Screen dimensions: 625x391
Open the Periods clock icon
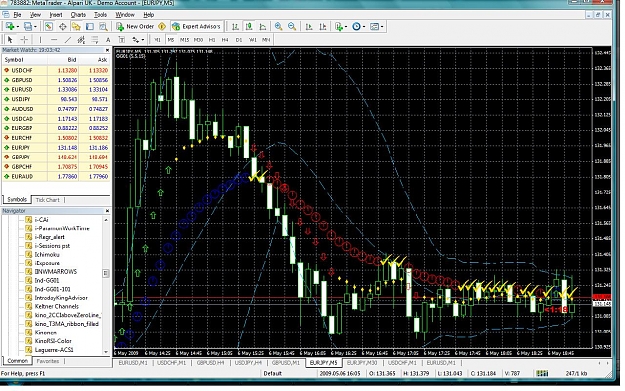click(x=356, y=27)
